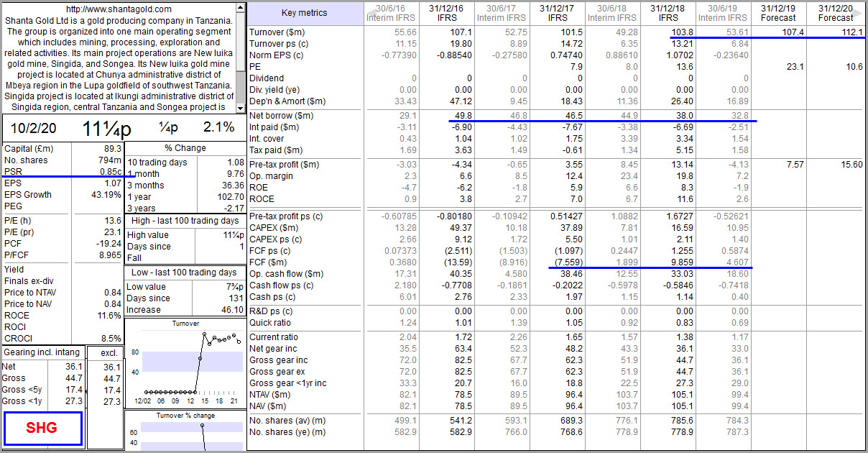Click the % Change table header

click(x=185, y=148)
